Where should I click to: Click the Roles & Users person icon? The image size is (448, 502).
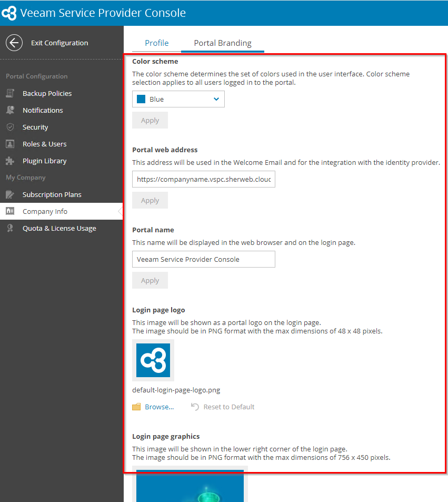(x=10, y=144)
